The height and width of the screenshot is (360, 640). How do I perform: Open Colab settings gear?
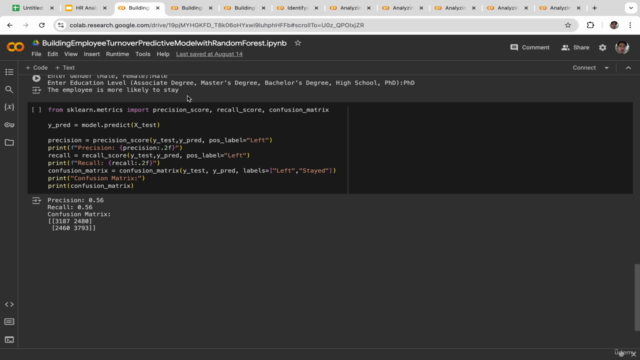click(x=602, y=48)
